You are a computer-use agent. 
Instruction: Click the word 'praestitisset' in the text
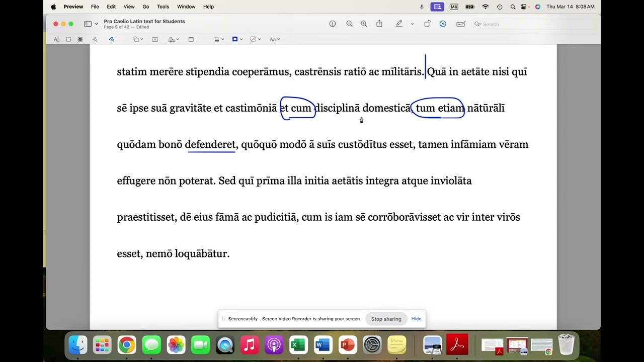click(146, 217)
